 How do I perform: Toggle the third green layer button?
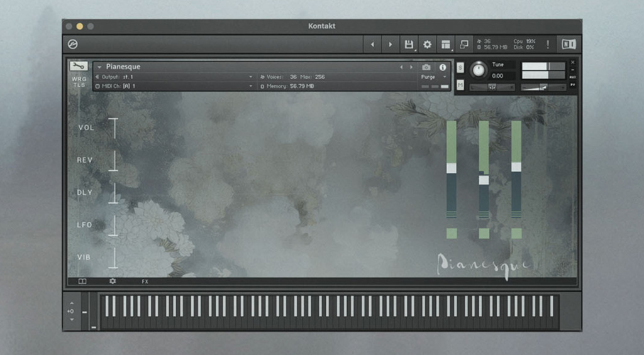coord(516,233)
